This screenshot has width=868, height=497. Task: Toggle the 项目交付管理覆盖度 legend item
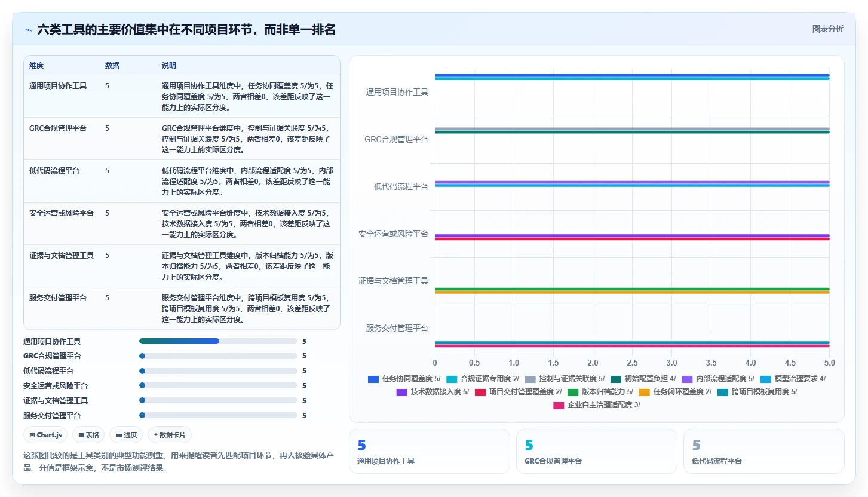[x=518, y=392]
